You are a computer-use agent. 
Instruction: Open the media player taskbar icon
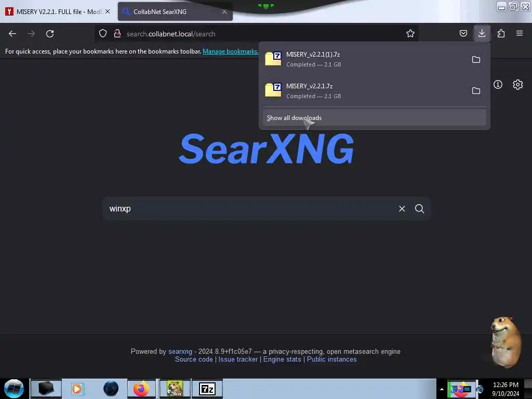tap(77, 389)
